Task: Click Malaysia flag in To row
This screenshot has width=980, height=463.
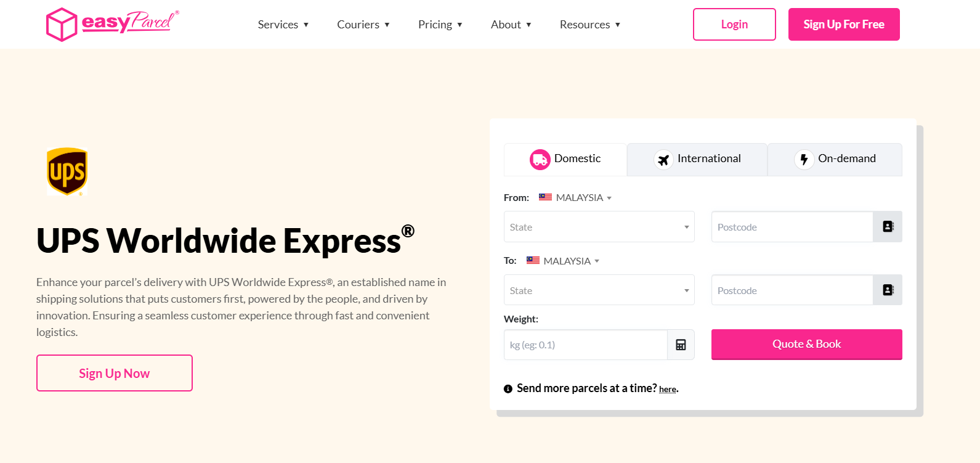Action: tap(533, 260)
